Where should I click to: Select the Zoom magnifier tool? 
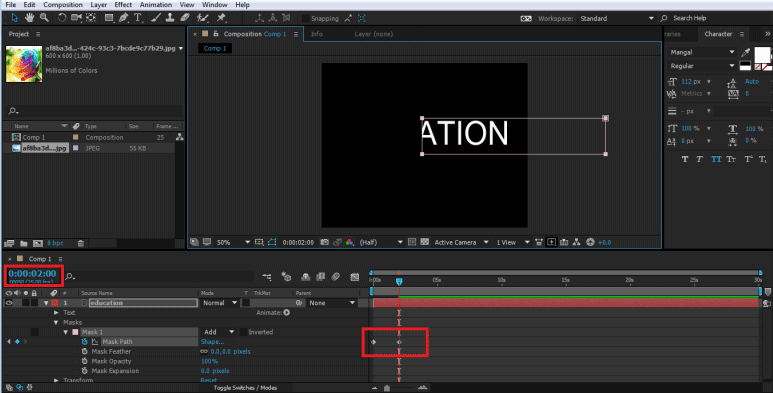(44, 18)
